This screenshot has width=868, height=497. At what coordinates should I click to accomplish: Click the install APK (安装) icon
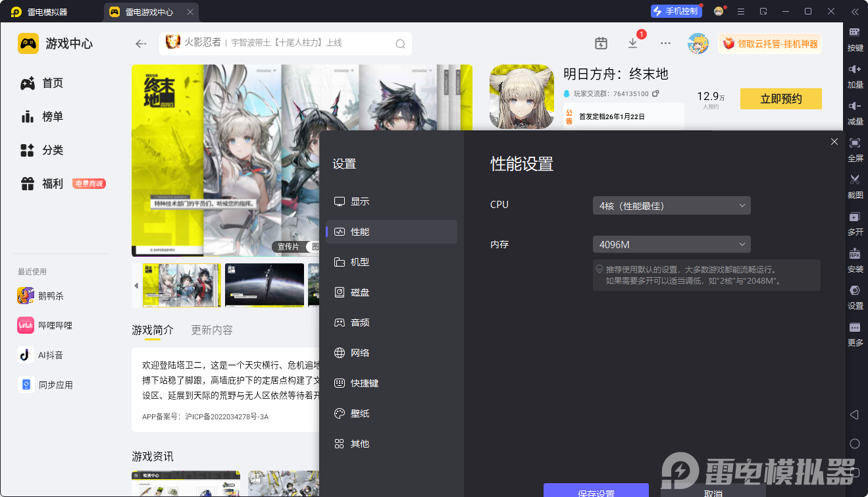855,259
